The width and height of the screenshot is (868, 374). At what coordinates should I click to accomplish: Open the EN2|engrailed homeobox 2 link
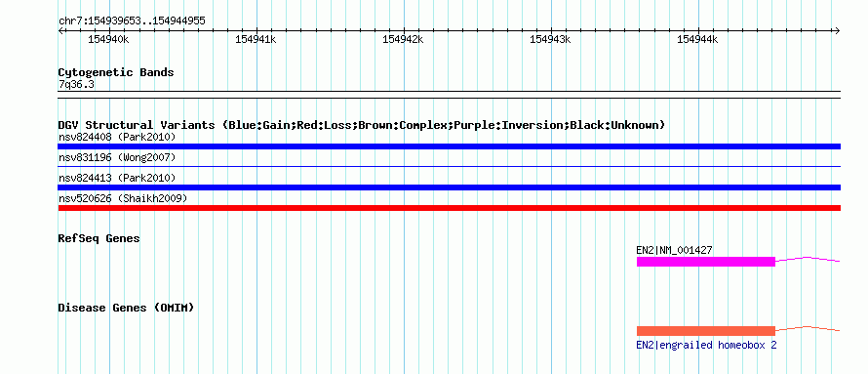point(706,345)
